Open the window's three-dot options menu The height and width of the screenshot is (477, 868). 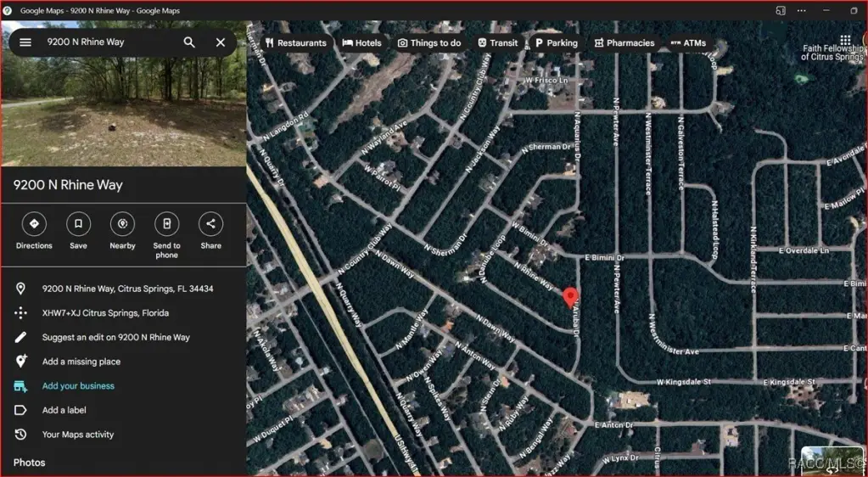coord(802,10)
